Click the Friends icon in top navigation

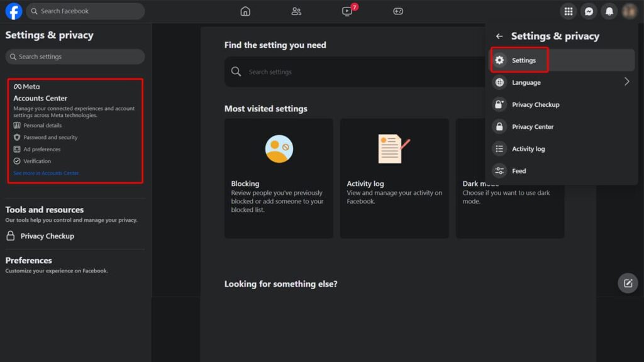pos(296,11)
